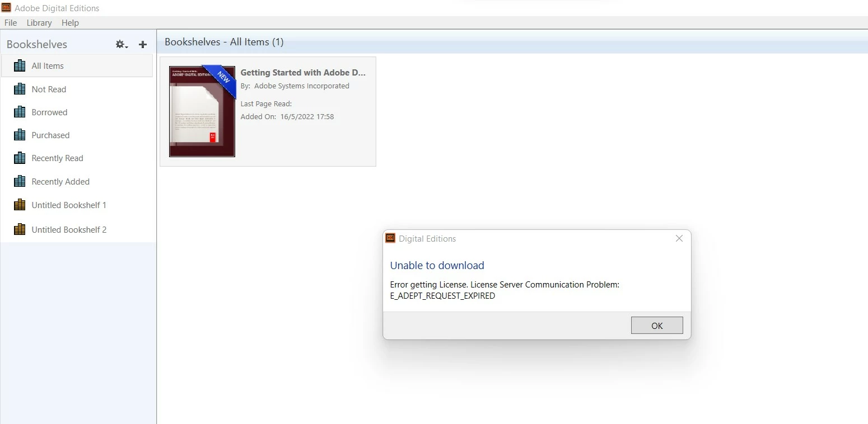Image resolution: width=868 pixels, height=424 pixels.
Task: Select the Recently Read bookshelf icon
Action: (20, 158)
